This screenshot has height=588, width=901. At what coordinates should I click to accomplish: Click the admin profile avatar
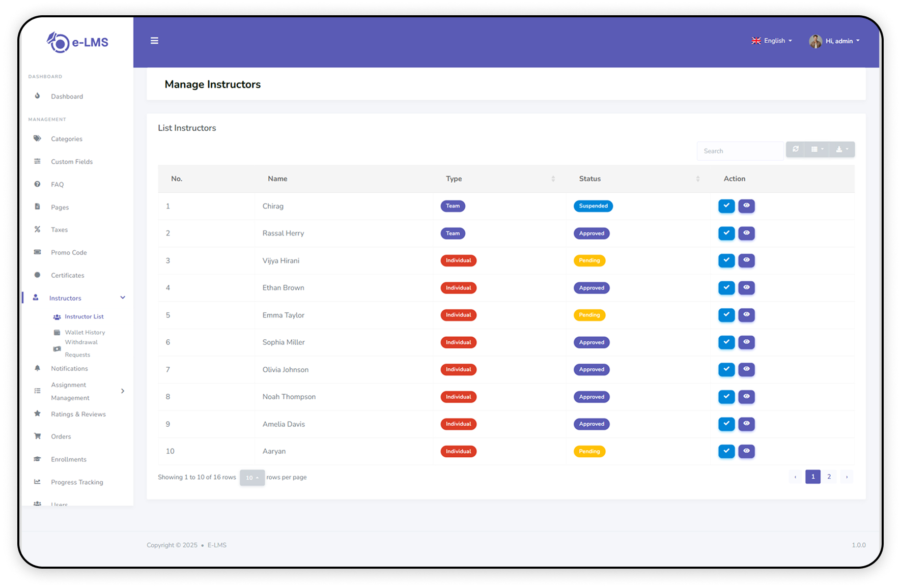coord(815,41)
